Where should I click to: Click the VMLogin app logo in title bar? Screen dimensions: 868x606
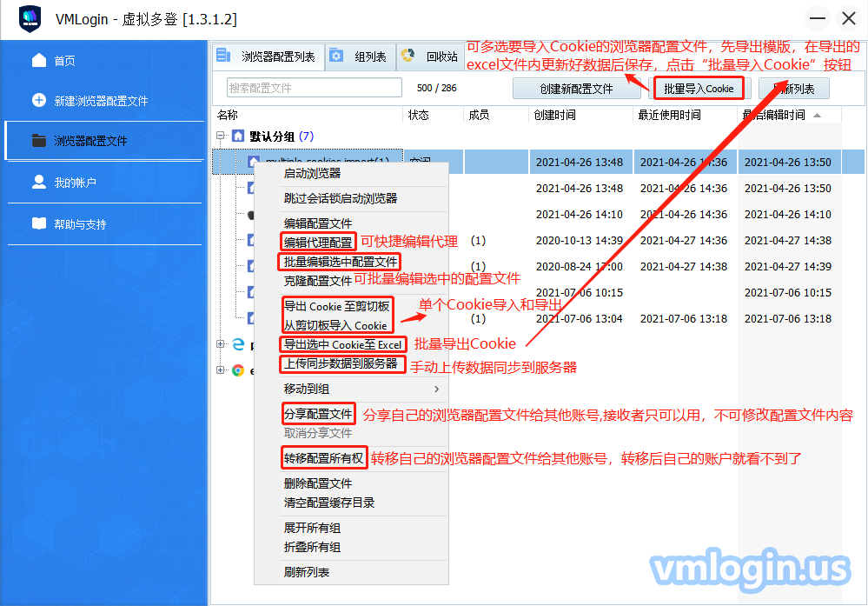pos(30,19)
